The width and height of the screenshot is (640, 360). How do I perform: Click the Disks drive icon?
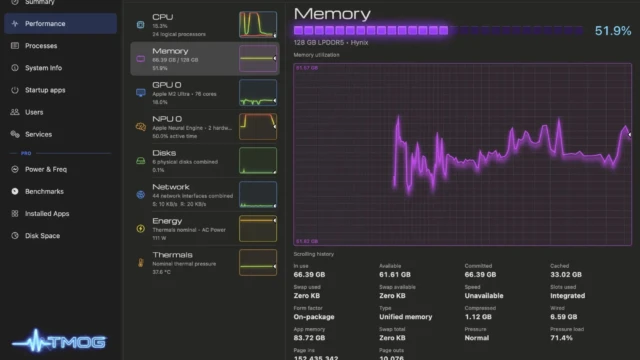tap(140, 161)
